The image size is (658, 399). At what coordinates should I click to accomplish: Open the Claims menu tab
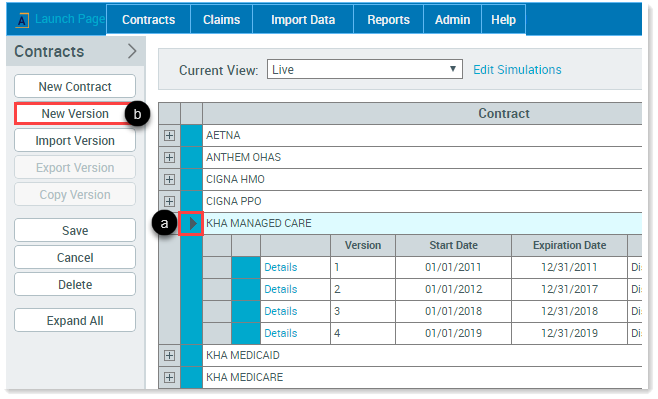(221, 19)
